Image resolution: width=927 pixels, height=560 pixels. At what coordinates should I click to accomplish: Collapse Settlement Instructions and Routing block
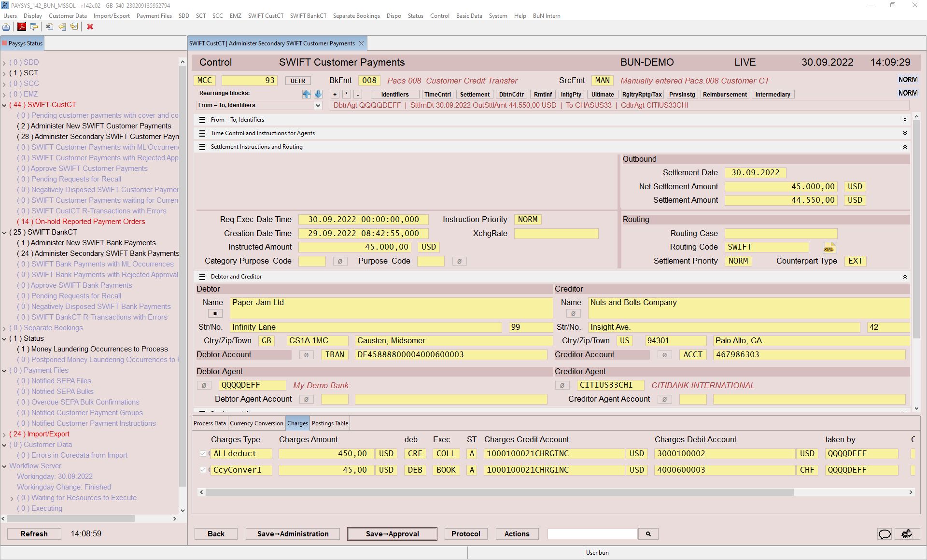pos(905,147)
